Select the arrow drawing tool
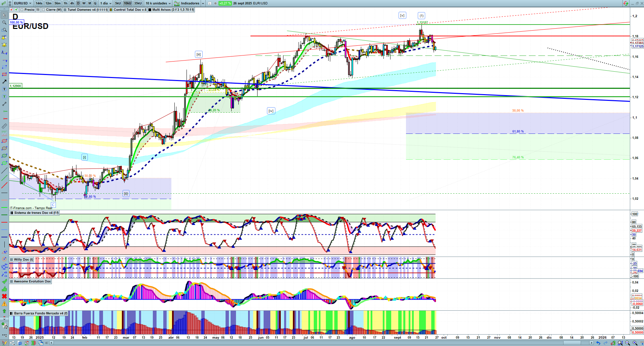Screen dimensions: 644x346 4,82
